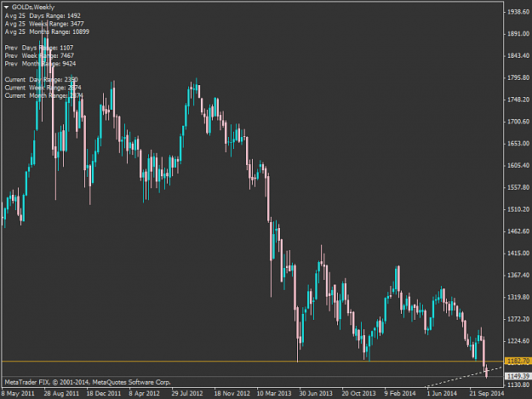This screenshot has height=399, width=532.
Task: Click the 1653.00 price scale value
Action: click(x=518, y=144)
